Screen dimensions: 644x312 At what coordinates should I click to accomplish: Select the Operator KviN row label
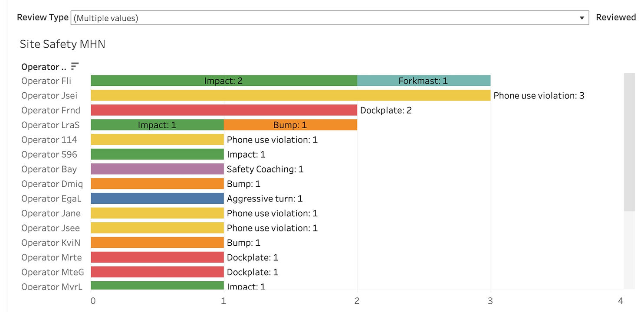(x=51, y=243)
